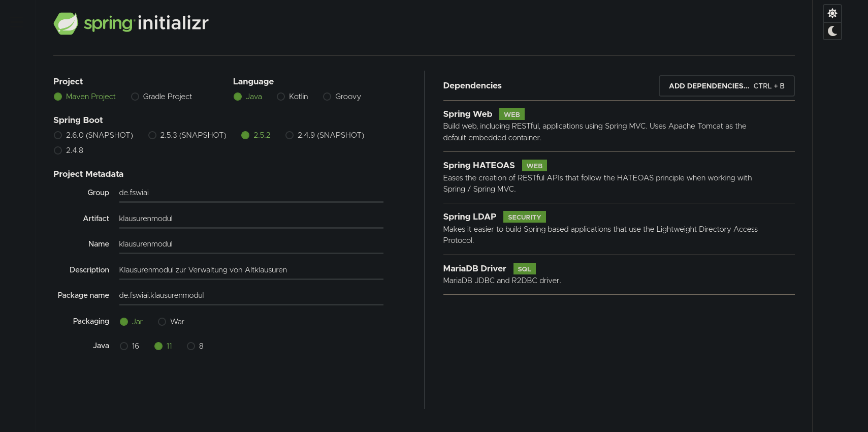The height and width of the screenshot is (432, 868).
Task: Click the Package name field
Action: click(251, 295)
